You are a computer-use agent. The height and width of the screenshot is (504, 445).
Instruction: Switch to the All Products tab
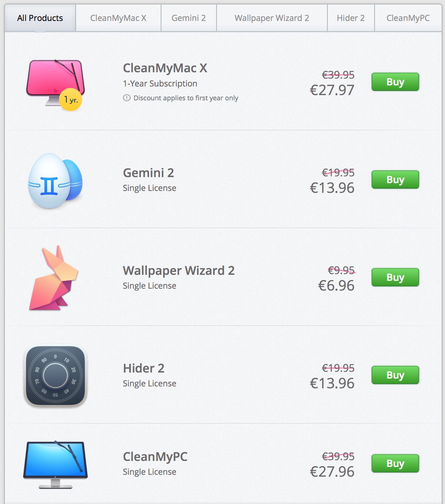(x=40, y=18)
